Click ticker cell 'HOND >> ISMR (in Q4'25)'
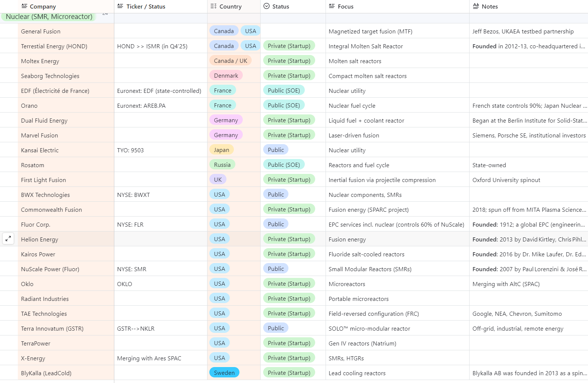Screen dimensions: 588x383 click(161, 46)
